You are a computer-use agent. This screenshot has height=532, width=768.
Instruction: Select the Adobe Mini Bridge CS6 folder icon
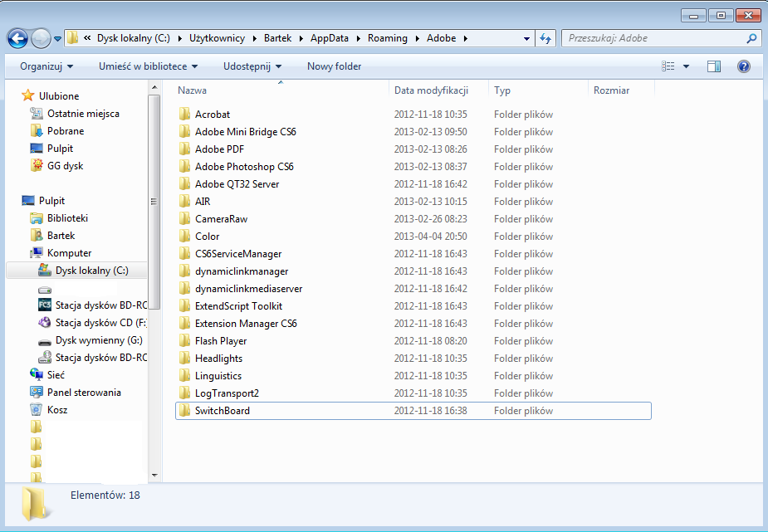coord(184,132)
